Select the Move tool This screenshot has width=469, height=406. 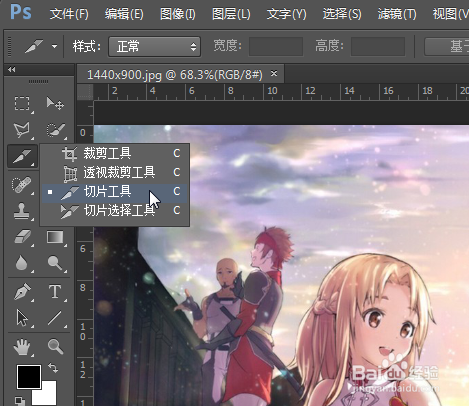tap(55, 104)
